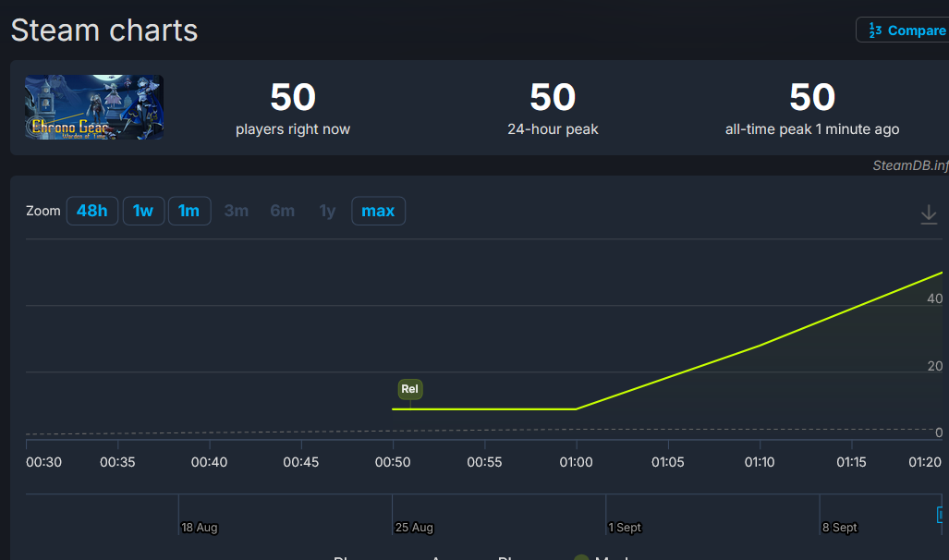Select the 48h zoom range
Viewport: 949px width, 560px height.
[92, 211]
